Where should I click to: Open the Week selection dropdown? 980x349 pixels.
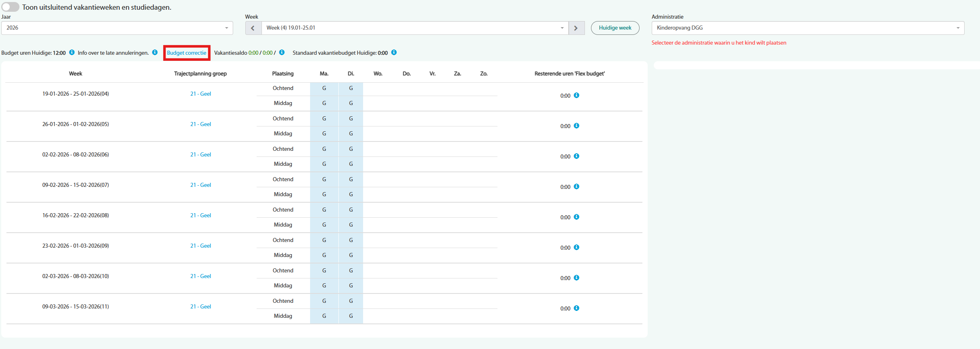pos(415,28)
